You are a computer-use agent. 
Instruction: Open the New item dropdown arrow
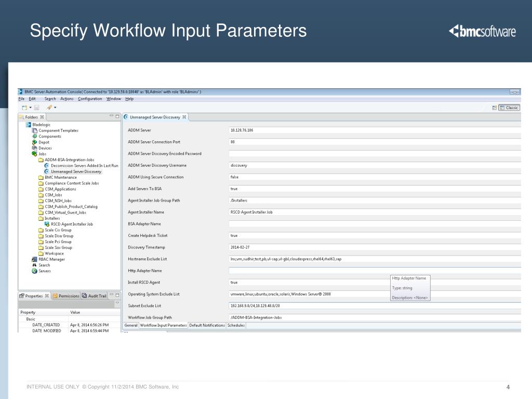[30, 108]
